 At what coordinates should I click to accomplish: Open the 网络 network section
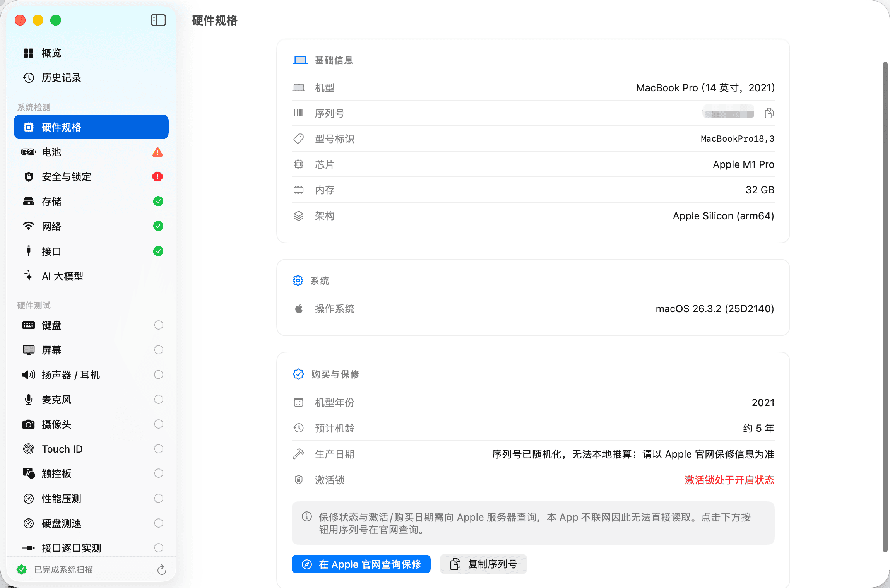click(x=91, y=226)
